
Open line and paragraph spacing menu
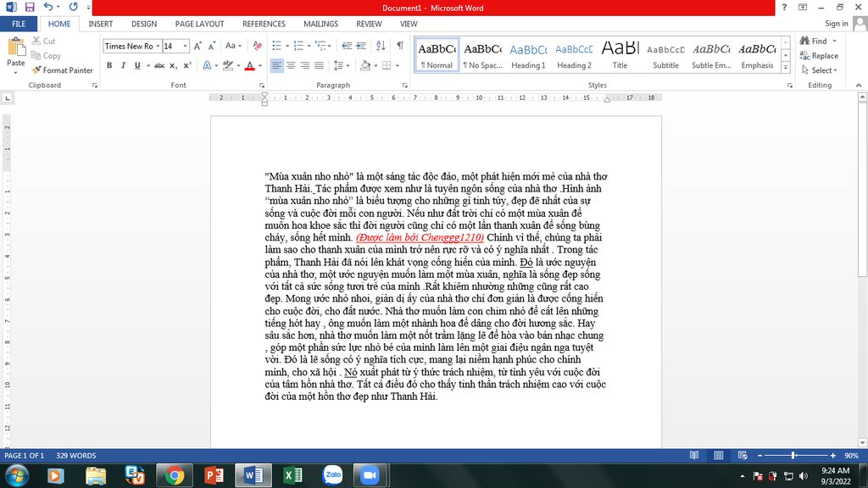[341, 65]
